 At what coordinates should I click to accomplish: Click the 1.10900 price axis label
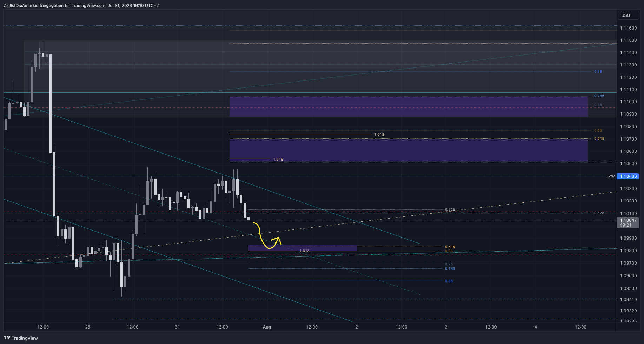tap(628, 114)
